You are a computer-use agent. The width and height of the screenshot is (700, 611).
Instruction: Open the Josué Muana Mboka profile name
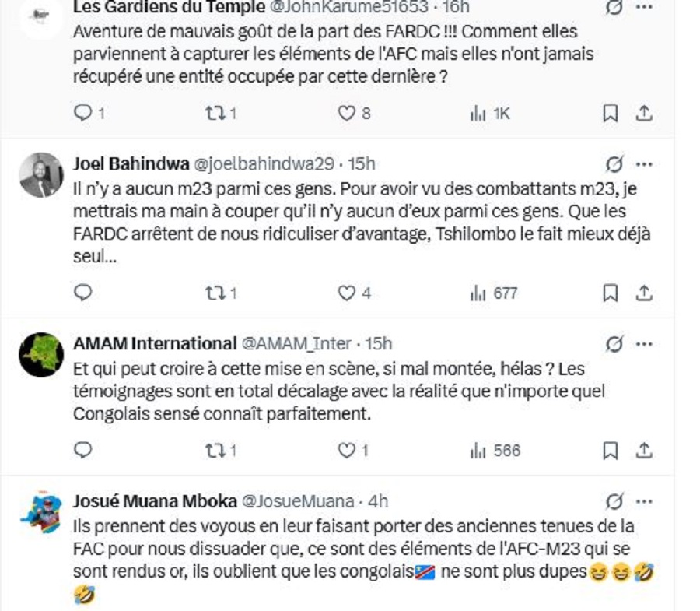(155, 500)
